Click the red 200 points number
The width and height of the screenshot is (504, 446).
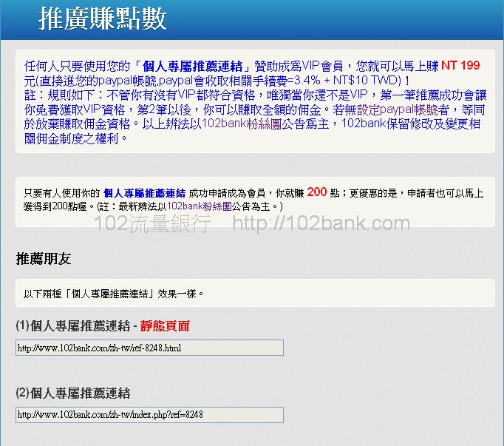[x=317, y=192]
